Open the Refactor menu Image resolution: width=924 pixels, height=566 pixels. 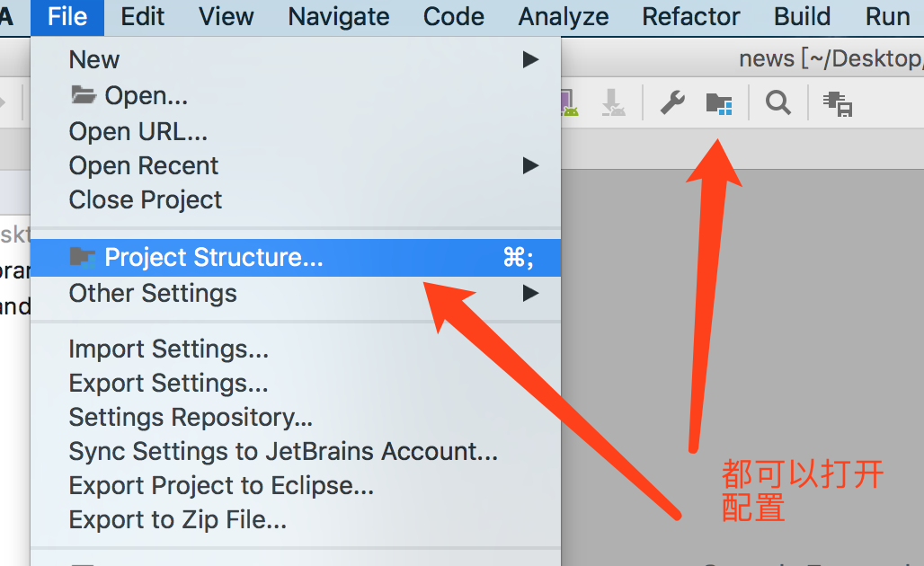click(x=690, y=16)
